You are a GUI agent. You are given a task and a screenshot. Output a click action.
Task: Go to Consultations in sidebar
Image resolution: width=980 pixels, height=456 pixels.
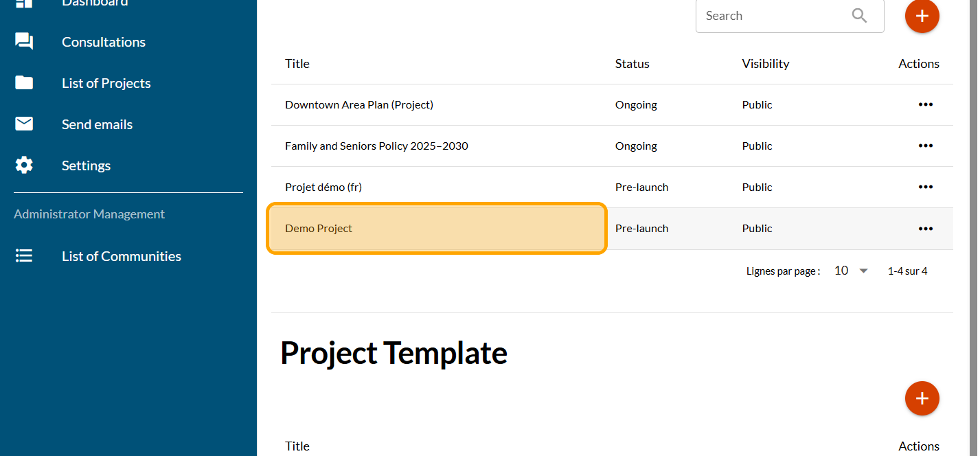104,42
